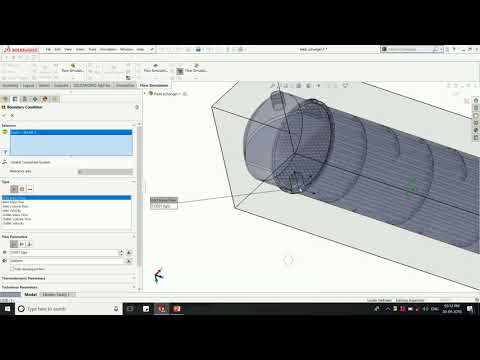Expand the Turbulence Parameters section
The image size is (480, 360).
pyautogui.click(x=134, y=287)
